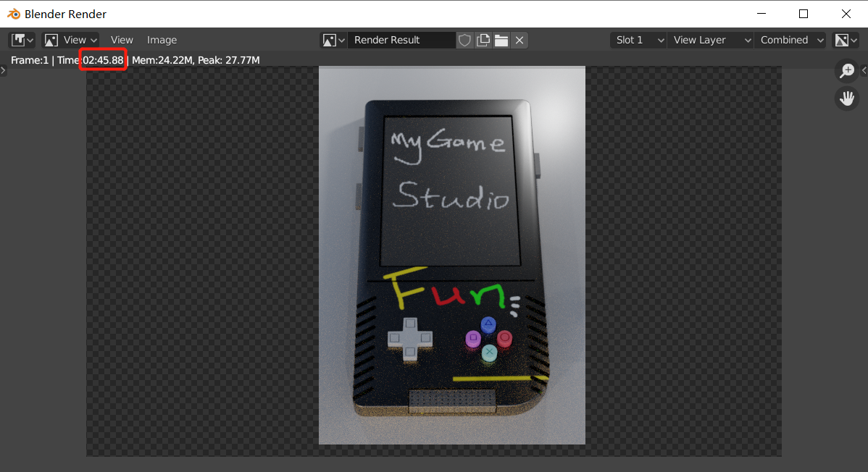
Task: Click the new image copy icon
Action: tap(483, 40)
